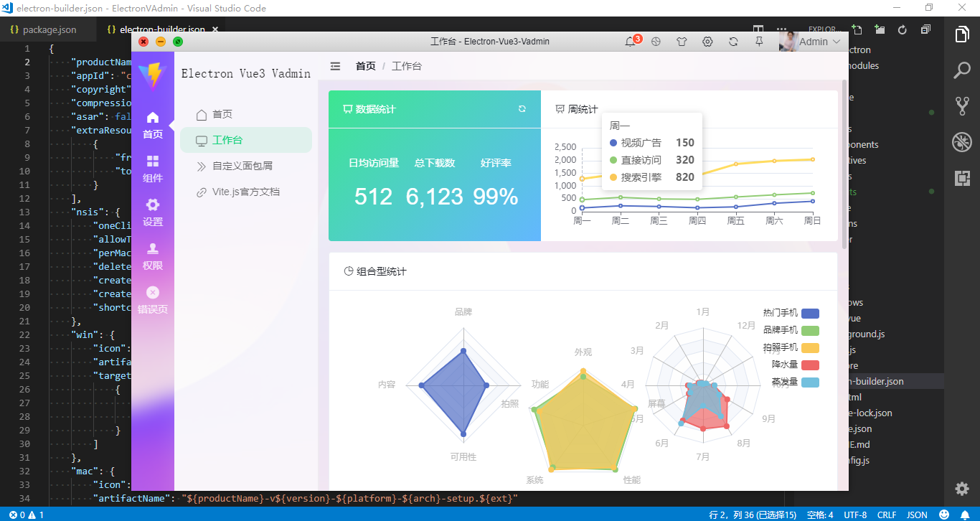Pin the header using the pushpin icon
This screenshot has height=521, width=980.
(759, 42)
